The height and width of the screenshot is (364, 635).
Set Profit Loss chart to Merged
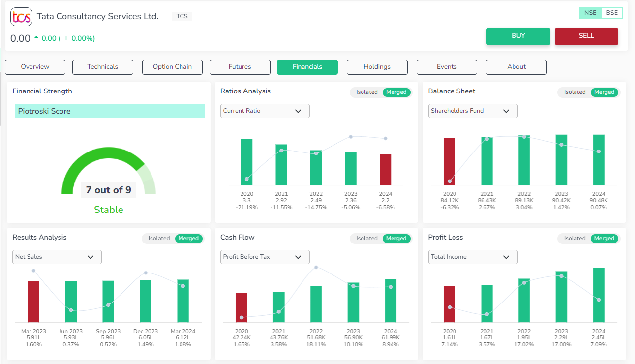(x=605, y=238)
